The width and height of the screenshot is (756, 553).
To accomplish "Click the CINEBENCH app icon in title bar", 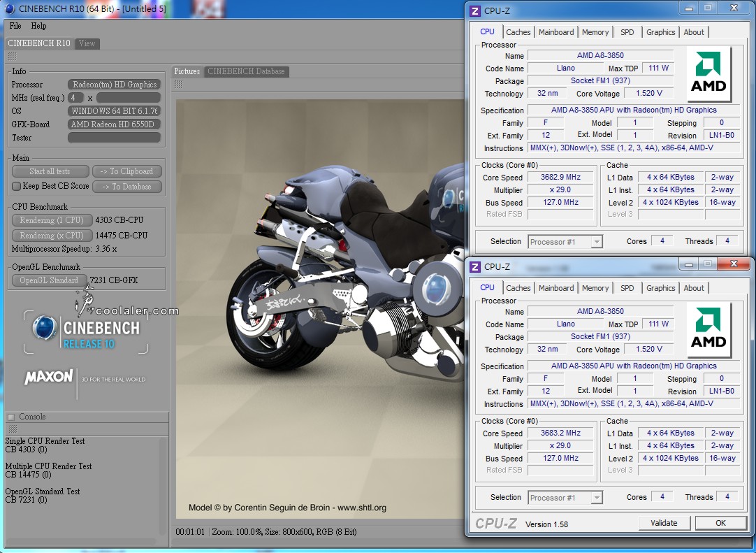I will [9, 8].
